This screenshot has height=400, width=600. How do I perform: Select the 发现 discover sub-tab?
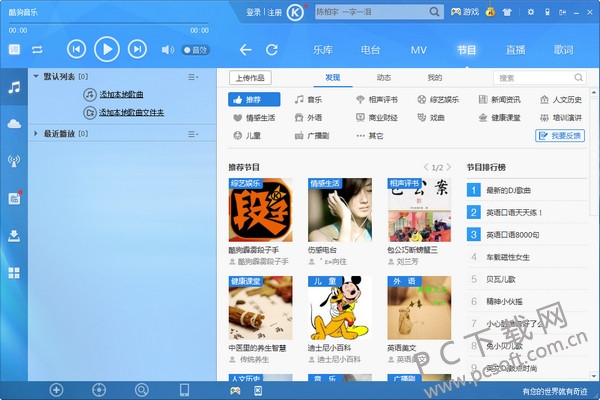tap(333, 78)
